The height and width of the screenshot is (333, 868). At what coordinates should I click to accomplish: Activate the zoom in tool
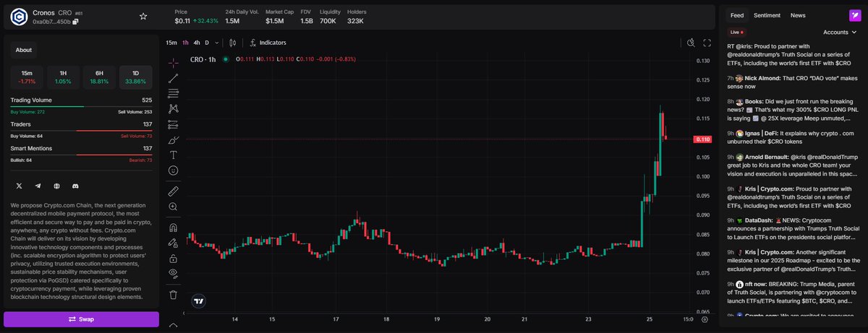point(174,207)
